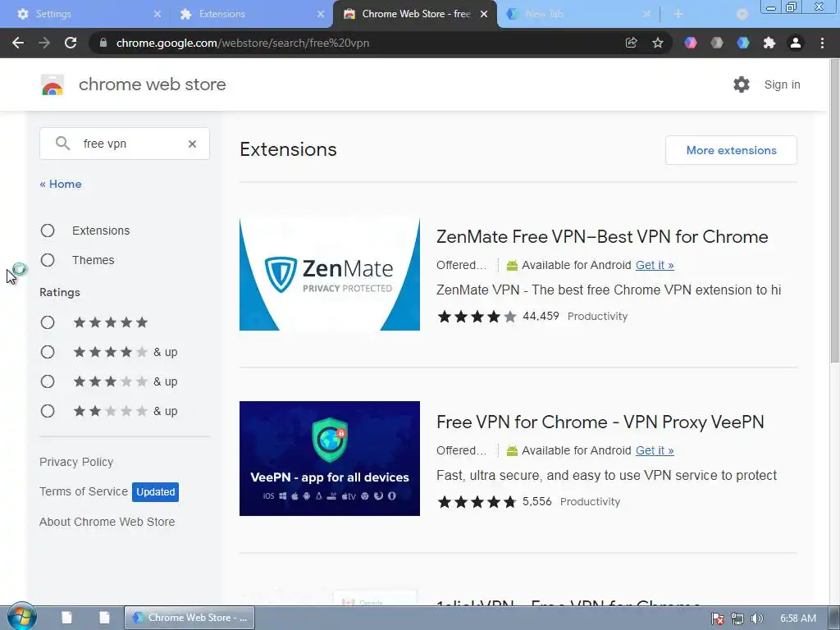
Task: Click the Updated badge
Action: [155, 492]
